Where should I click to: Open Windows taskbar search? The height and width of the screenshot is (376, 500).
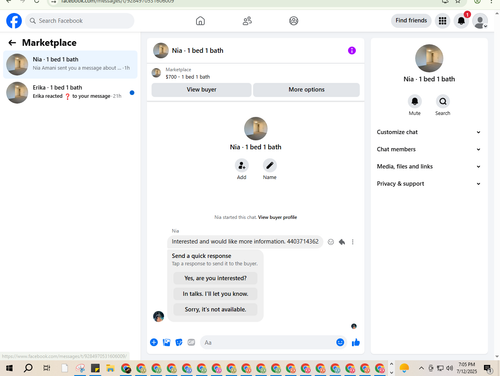[x=28, y=368]
